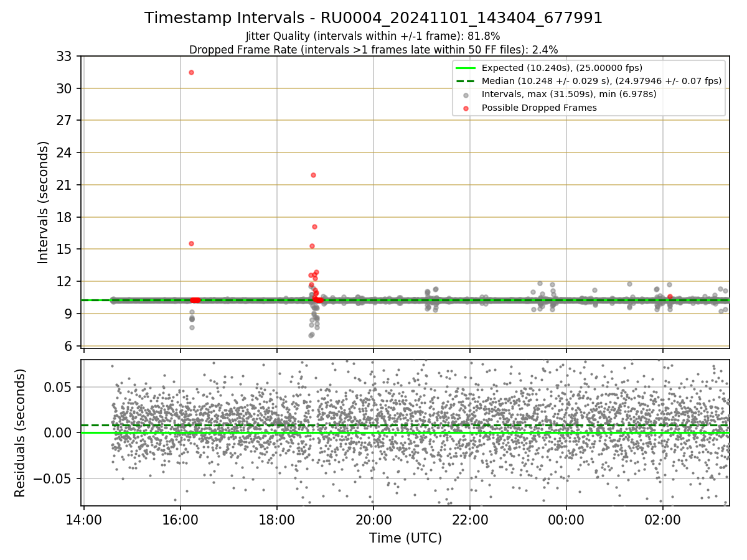The image size is (747, 560).
Task: Click the red point near 17 seconds around 18:45
Action: coord(314,226)
